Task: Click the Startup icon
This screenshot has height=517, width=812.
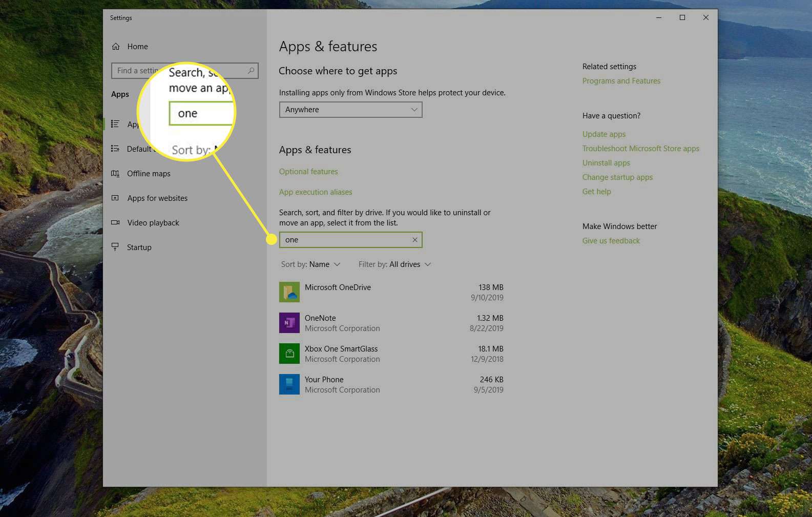Action: 115,247
